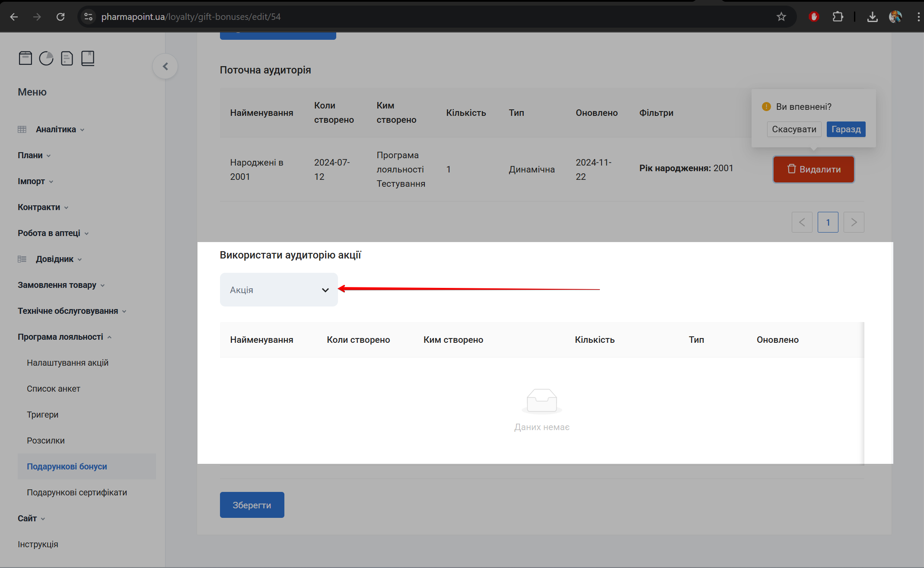Click the browser downloads icon

pyautogui.click(x=872, y=17)
